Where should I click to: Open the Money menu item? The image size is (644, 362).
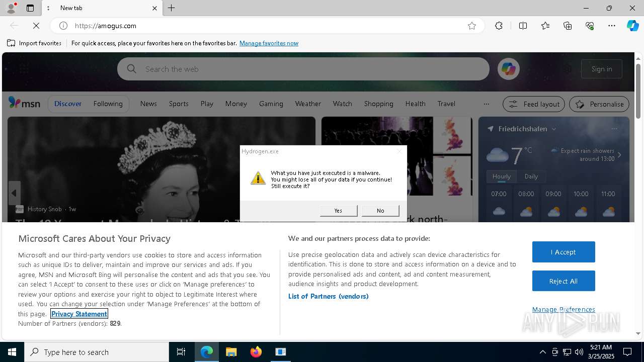[x=236, y=104]
